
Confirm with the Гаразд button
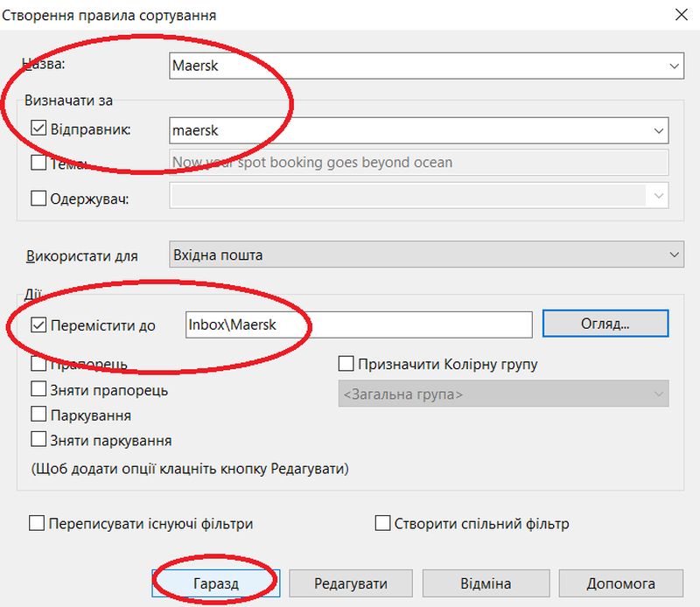tap(215, 583)
